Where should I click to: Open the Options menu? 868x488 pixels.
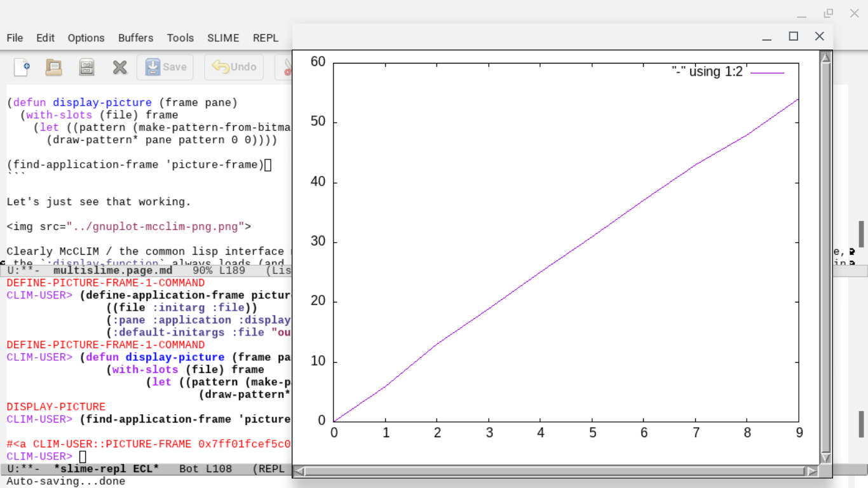[x=86, y=38]
